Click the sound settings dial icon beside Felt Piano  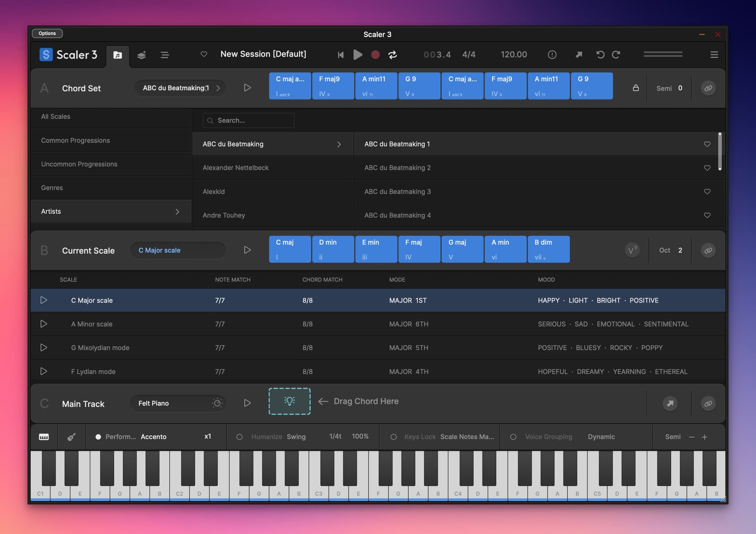[x=217, y=403]
